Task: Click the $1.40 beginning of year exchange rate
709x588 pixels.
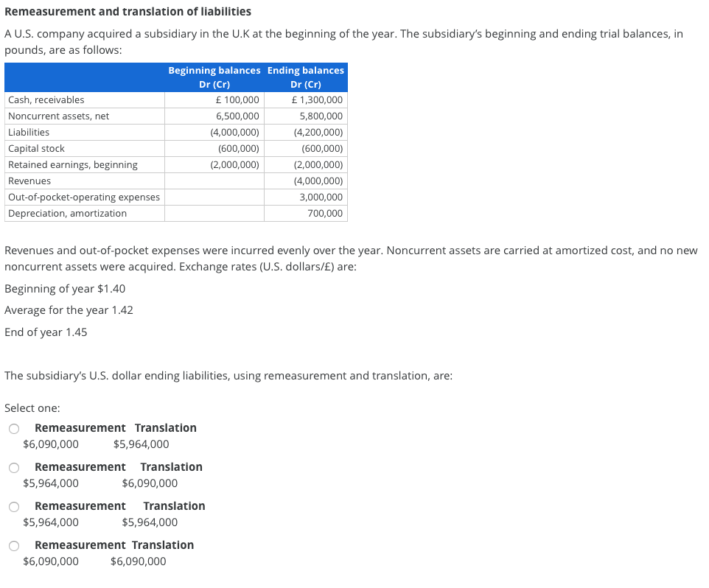Action: [111, 288]
